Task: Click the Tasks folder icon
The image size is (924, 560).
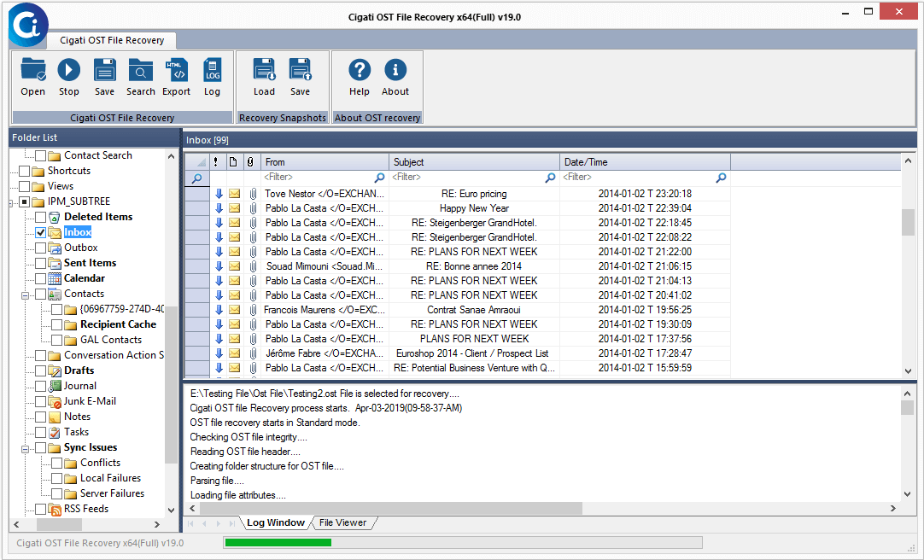Action: 54,432
